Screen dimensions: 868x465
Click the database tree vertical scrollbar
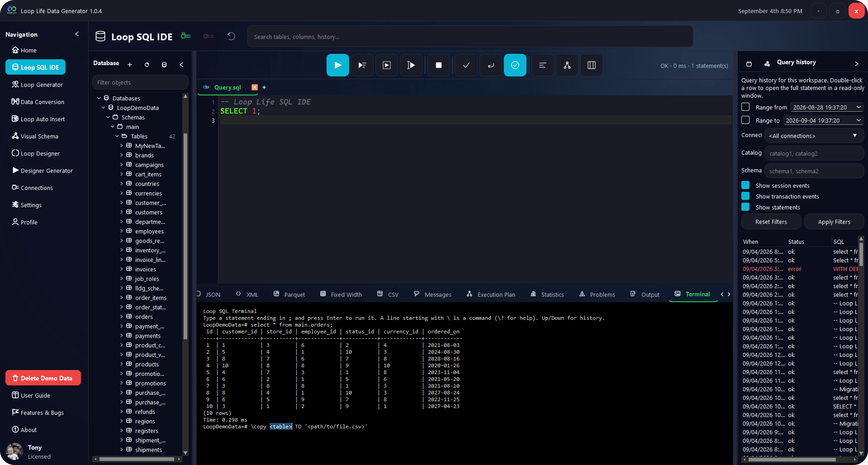coord(185,235)
